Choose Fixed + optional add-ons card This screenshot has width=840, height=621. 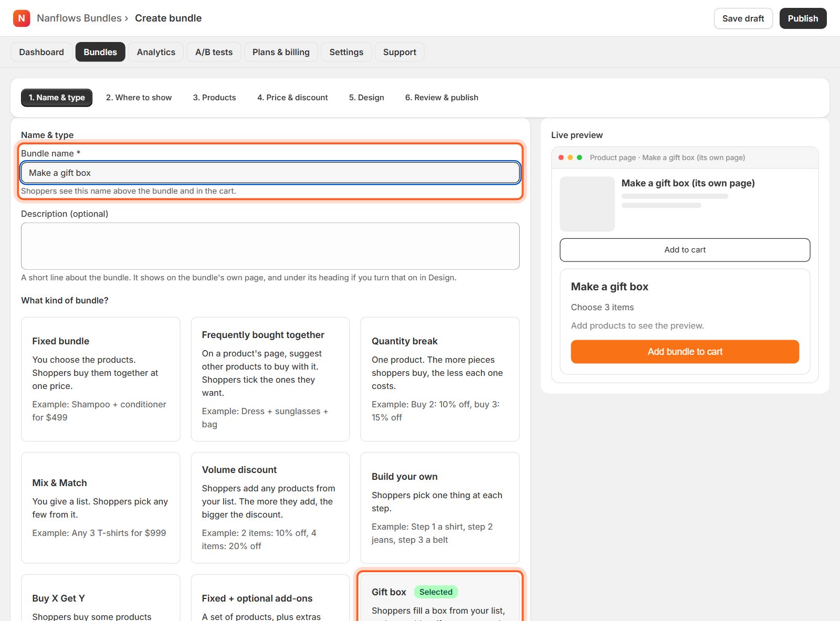point(270,598)
